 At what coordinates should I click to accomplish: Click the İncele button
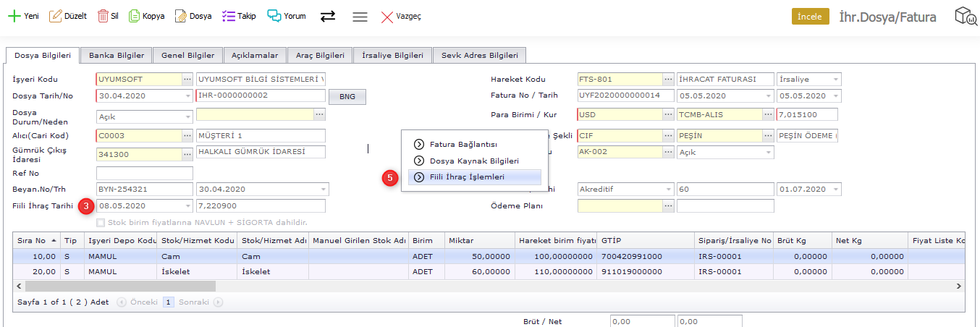[x=810, y=17]
